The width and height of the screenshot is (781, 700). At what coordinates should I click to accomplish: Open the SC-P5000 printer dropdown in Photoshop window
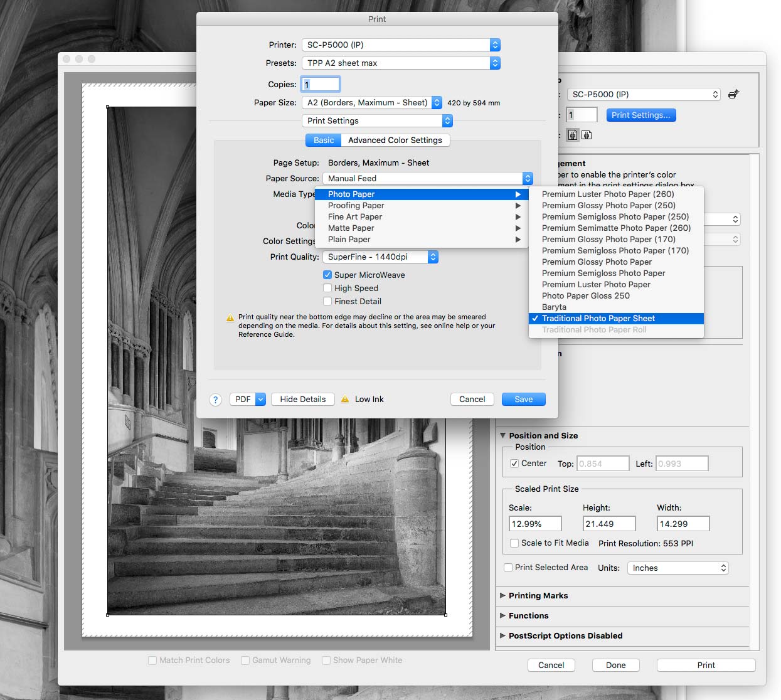point(644,95)
